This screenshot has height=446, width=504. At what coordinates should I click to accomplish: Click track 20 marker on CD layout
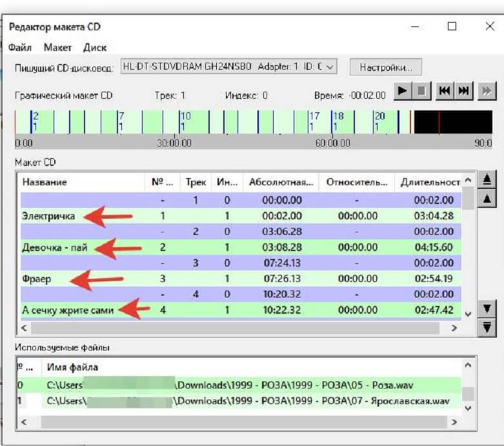coord(379,121)
